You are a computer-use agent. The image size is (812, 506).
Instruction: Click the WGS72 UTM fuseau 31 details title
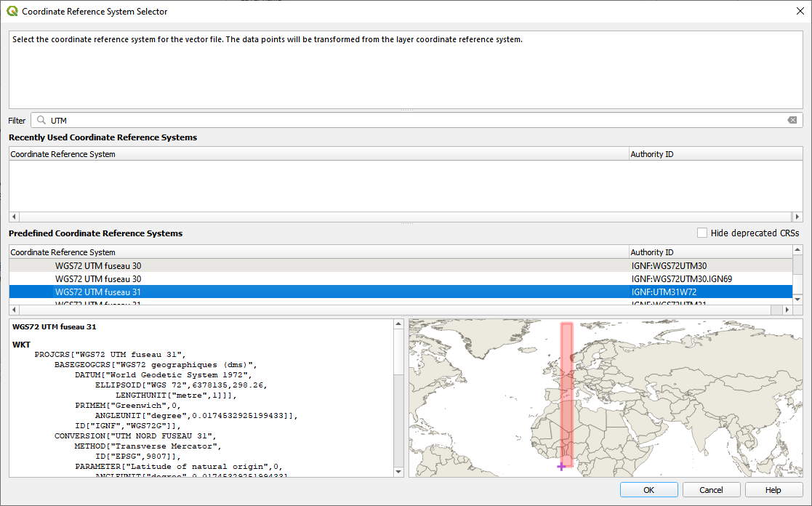(55, 327)
